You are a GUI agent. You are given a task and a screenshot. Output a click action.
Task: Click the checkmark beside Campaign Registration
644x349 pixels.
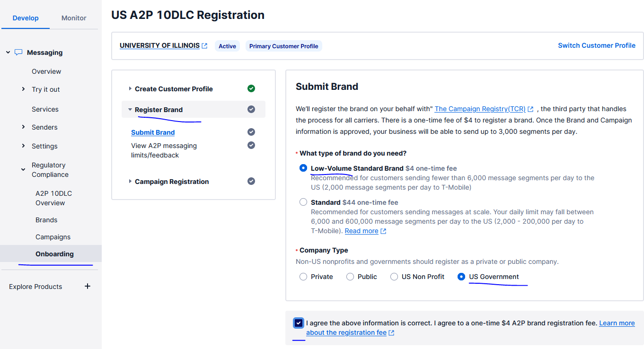[x=251, y=181]
